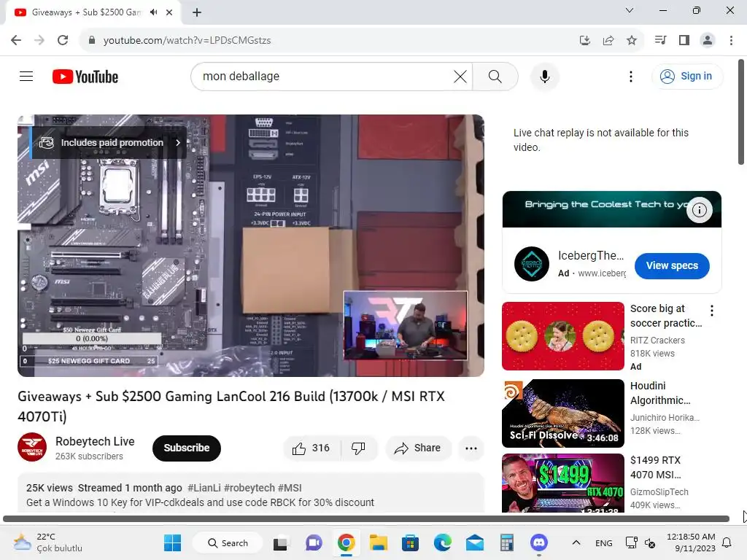Open the YouTube guide hamburger menu
The height and width of the screenshot is (560, 747).
click(x=26, y=76)
